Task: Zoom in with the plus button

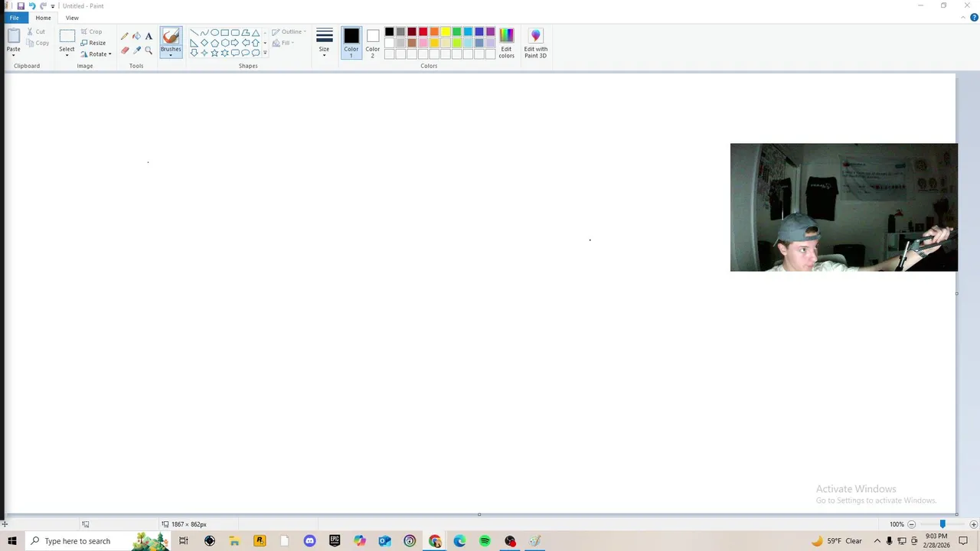Action: (973, 524)
